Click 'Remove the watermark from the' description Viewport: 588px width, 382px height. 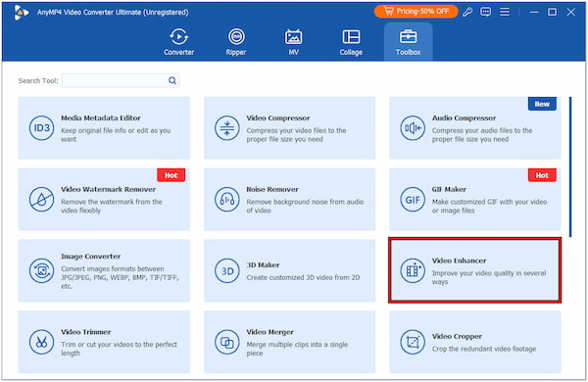pos(112,206)
